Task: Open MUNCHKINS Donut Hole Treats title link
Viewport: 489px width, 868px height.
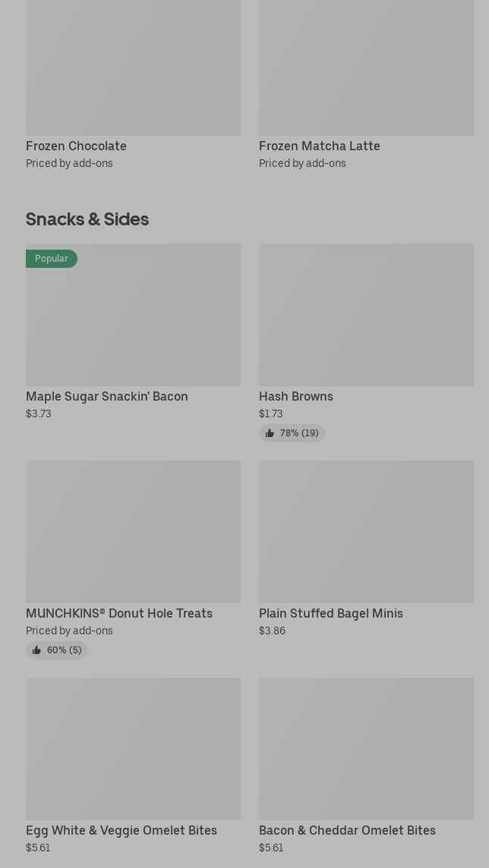Action: coord(118,613)
